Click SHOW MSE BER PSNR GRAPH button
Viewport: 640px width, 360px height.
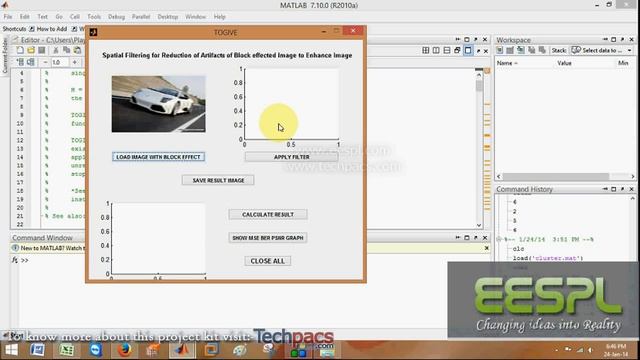pos(268,238)
